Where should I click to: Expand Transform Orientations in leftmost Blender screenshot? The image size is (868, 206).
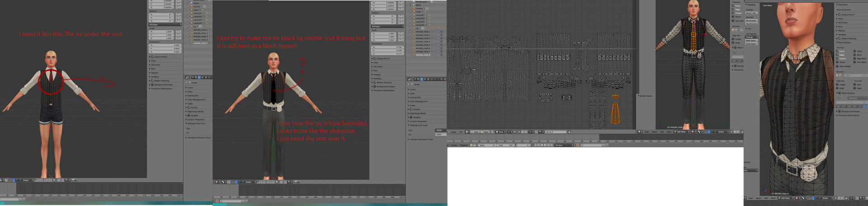[161, 89]
